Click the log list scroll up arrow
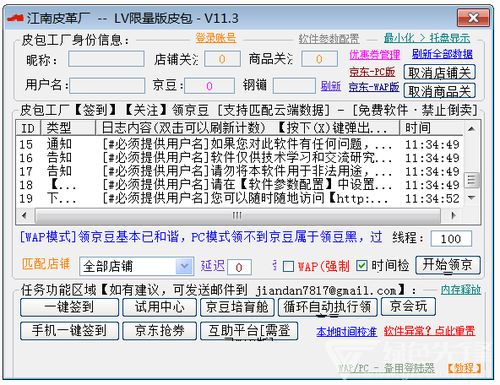This screenshot has height=385, width=500. 471,128
